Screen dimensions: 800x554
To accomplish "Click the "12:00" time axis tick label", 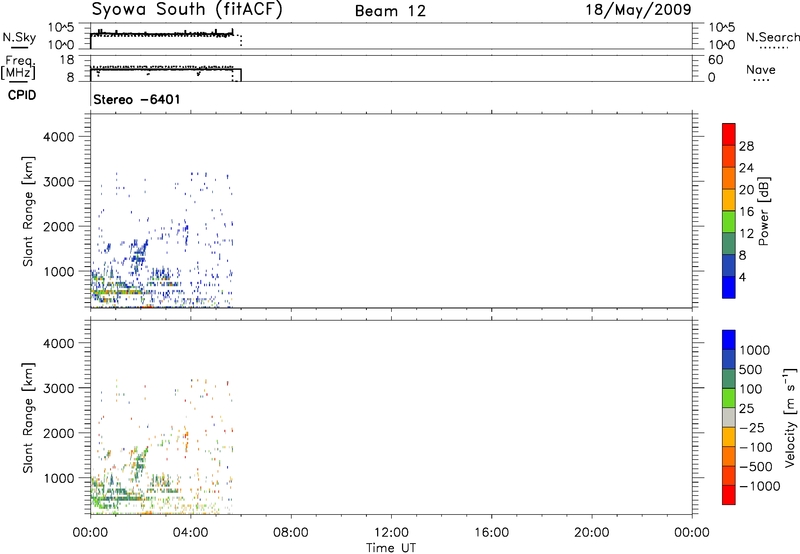I will coord(391,533).
